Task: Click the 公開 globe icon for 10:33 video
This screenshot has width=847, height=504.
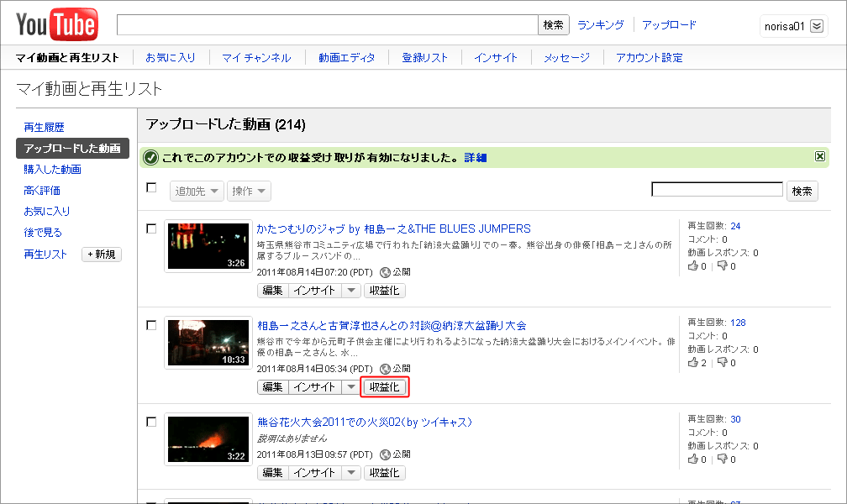Action: tap(385, 369)
